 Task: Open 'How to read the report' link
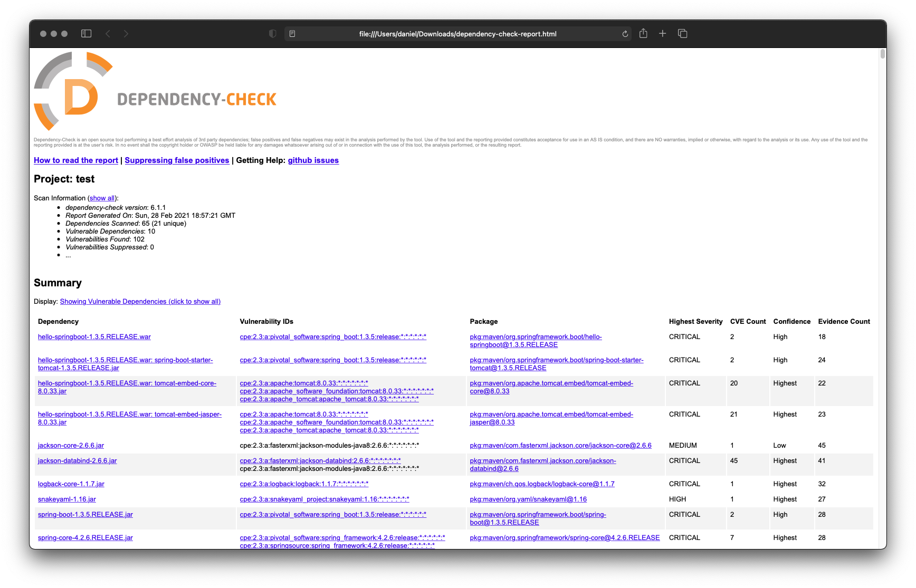click(x=76, y=160)
